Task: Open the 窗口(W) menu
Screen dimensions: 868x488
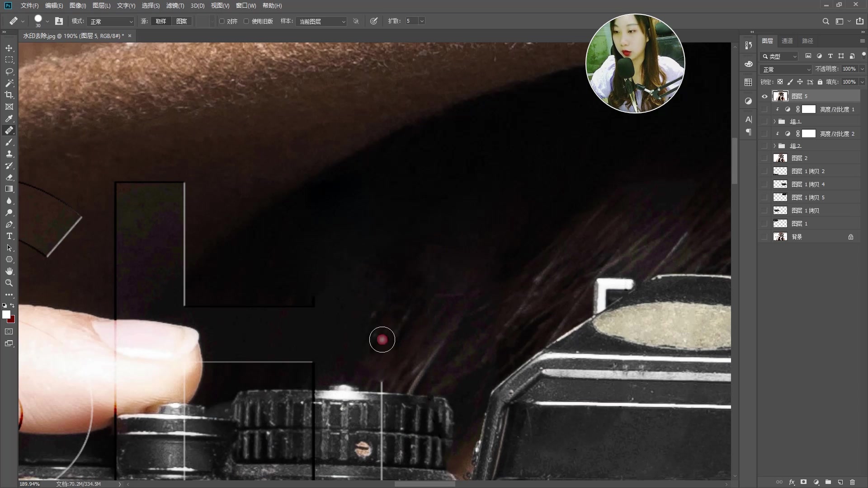Action: tap(246, 5)
